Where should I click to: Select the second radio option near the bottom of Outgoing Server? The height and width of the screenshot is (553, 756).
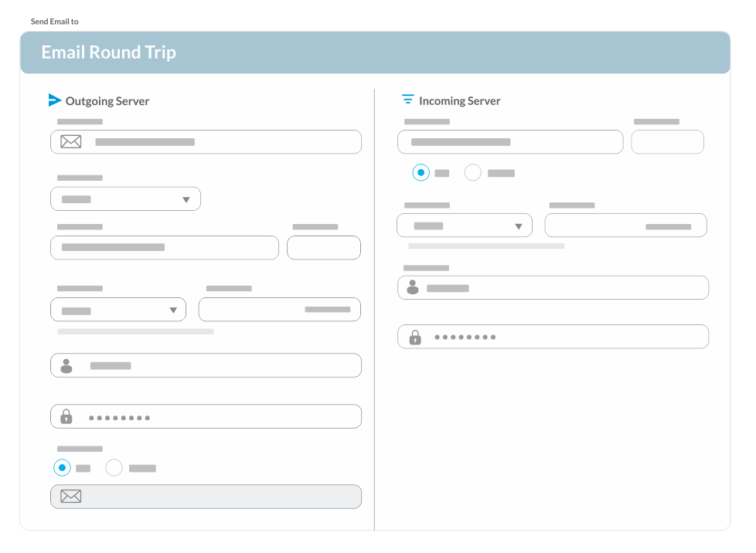click(114, 467)
